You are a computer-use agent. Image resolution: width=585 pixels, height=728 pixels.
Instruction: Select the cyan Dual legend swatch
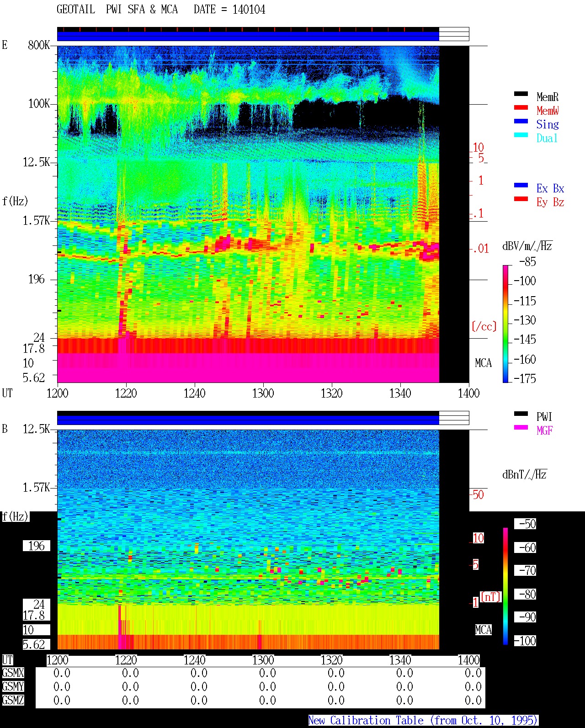[x=521, y=135]
